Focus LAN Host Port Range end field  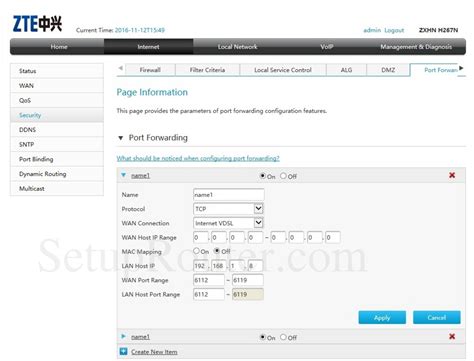point(248,294)
